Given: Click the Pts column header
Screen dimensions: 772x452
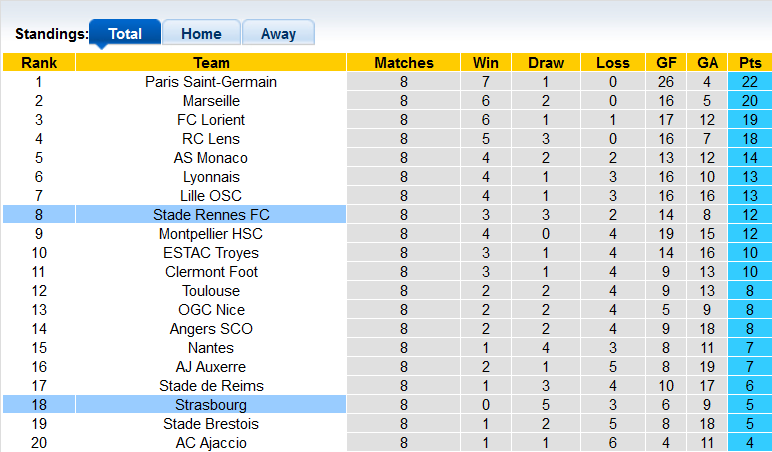Looking at the screenshot, I should (x=749, y=63).
